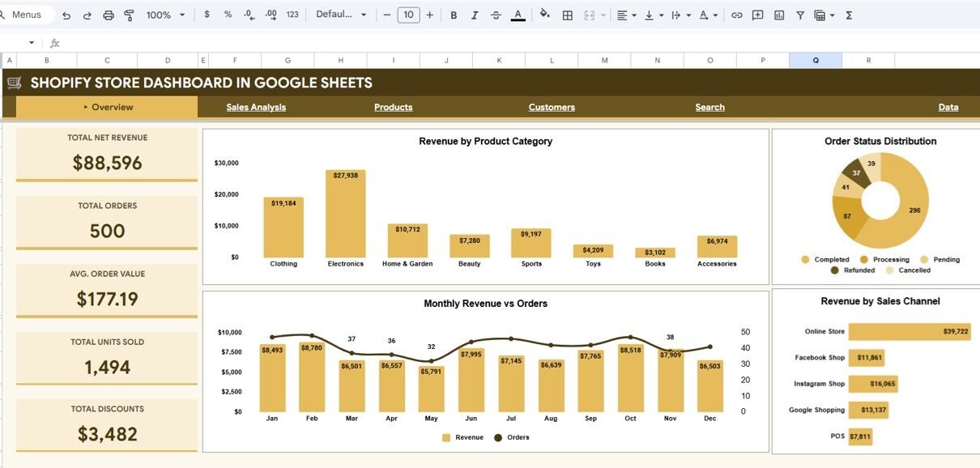The image size is (980, 468).
Task: Toggle bold formatting
Action: (x=454, y=15)
